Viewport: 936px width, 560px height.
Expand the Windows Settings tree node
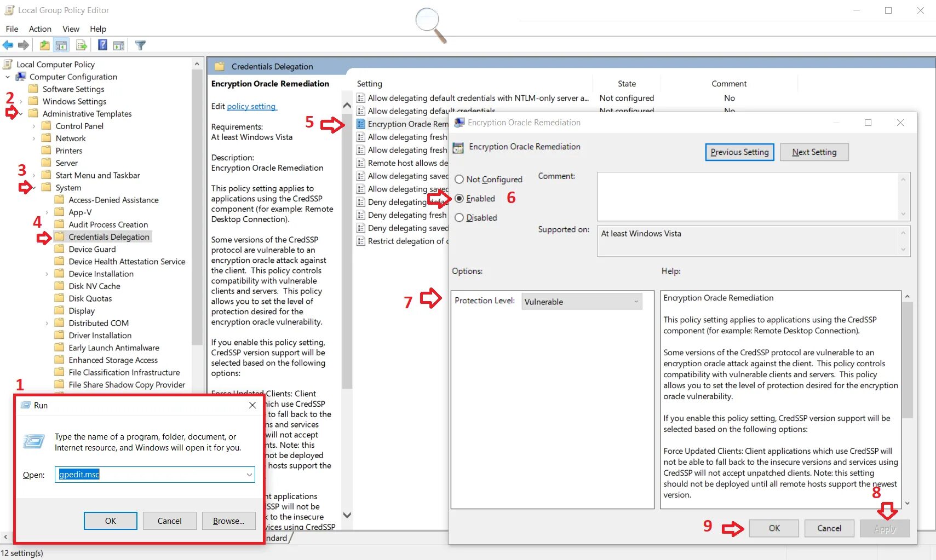[x=21, y=102]
